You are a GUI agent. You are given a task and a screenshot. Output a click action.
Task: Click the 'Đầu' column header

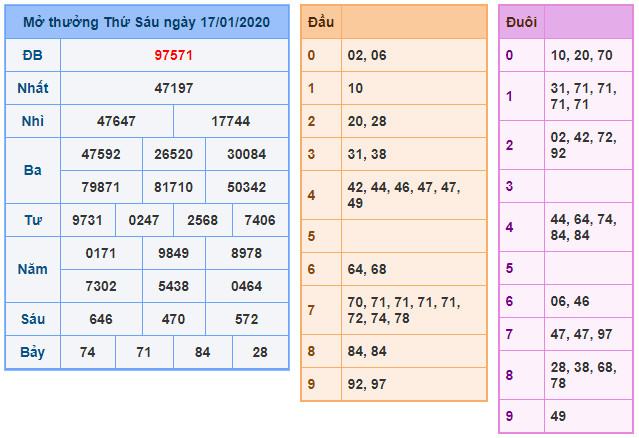click(x=321, y=22)
